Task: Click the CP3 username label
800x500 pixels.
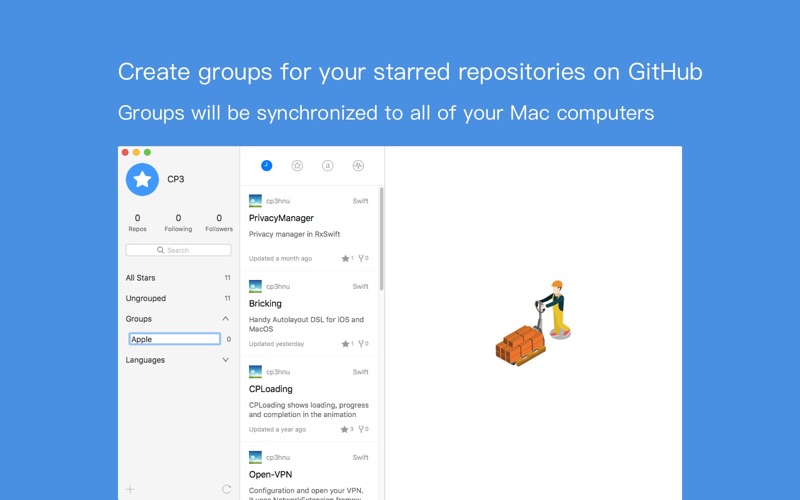Action: coord(176,179)
